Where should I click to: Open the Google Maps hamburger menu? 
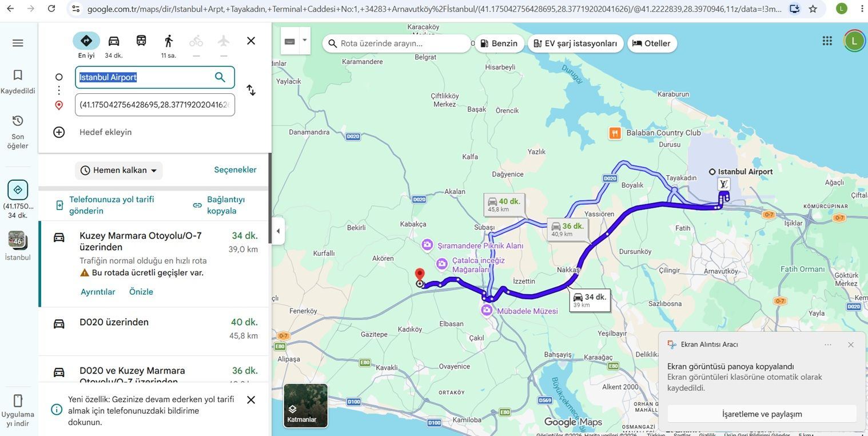pyautogui.click(x=18, y=43)
